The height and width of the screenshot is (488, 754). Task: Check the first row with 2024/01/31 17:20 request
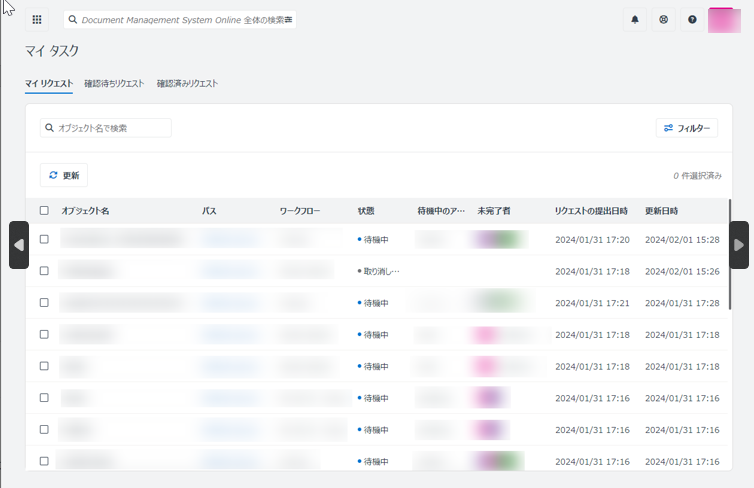tap(44, 240)
